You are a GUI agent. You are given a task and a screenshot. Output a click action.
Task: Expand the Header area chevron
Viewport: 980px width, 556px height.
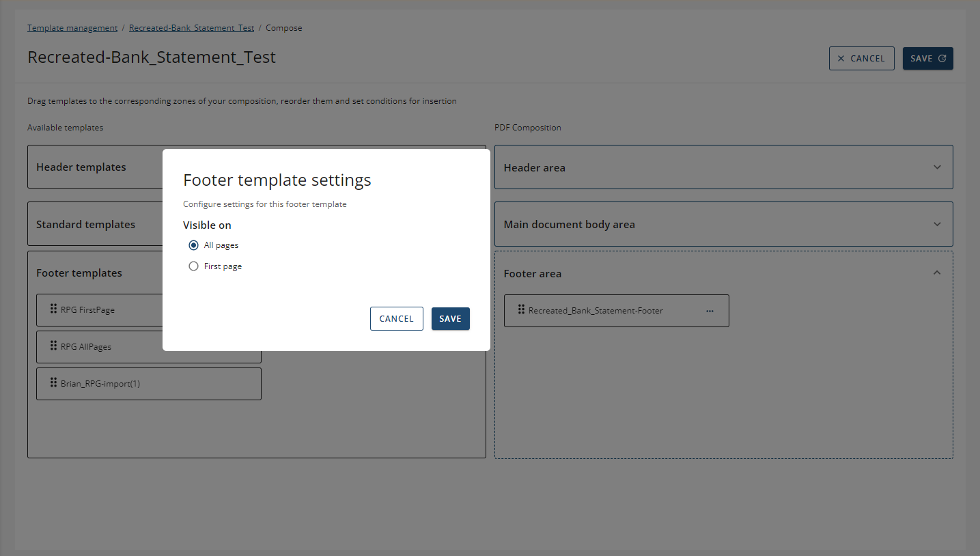937,167
